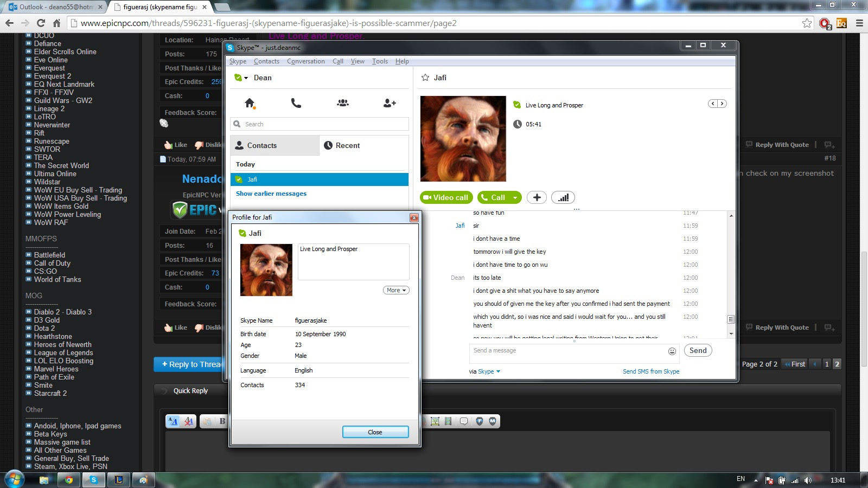Click the bold B icon in editor

click(222, 421)
